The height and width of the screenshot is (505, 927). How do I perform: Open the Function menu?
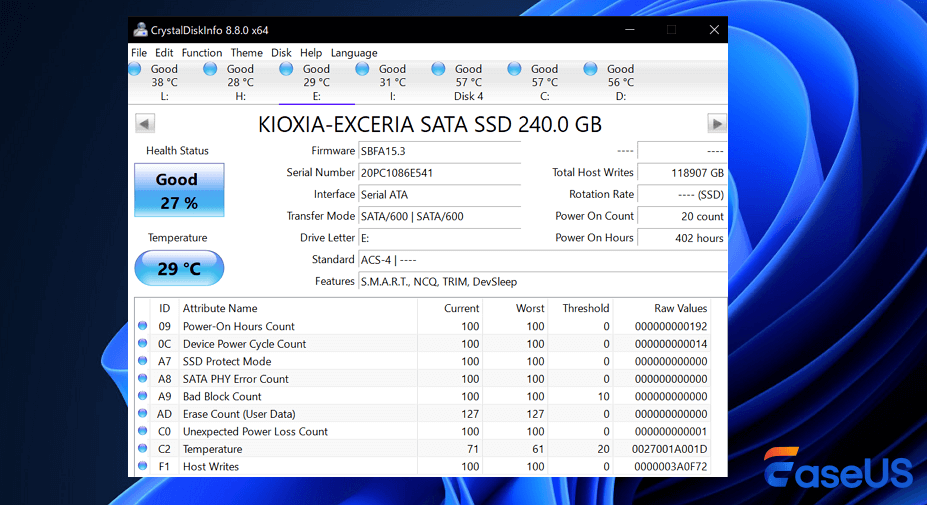202,53
